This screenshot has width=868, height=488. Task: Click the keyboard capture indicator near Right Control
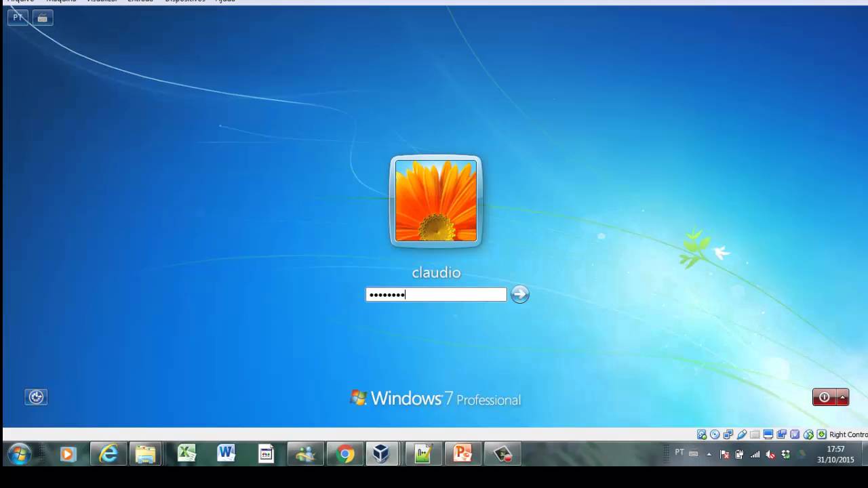point(821,434)
